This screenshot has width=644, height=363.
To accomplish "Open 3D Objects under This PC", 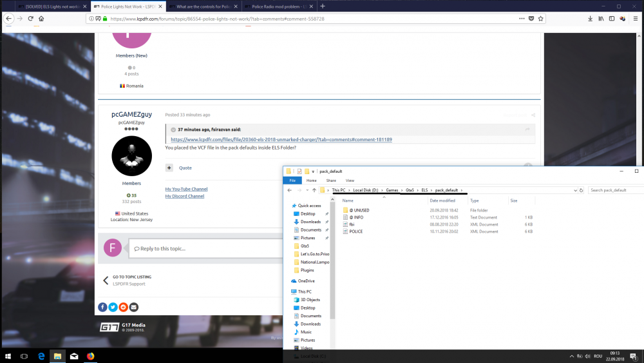I will 310,300.
